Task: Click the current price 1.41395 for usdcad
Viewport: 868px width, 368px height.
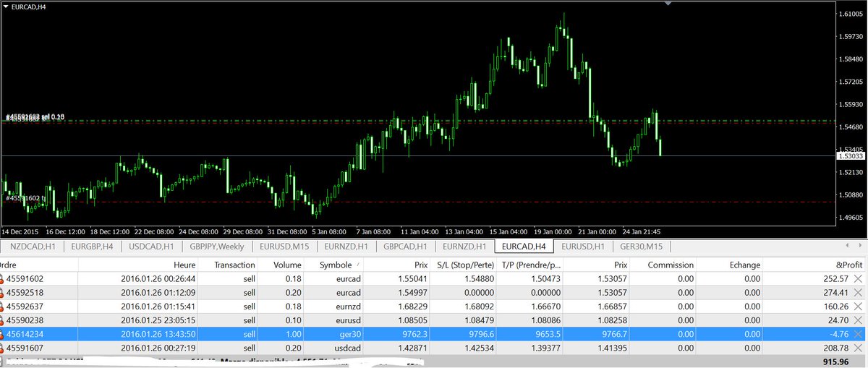Action: coord(611,347)
